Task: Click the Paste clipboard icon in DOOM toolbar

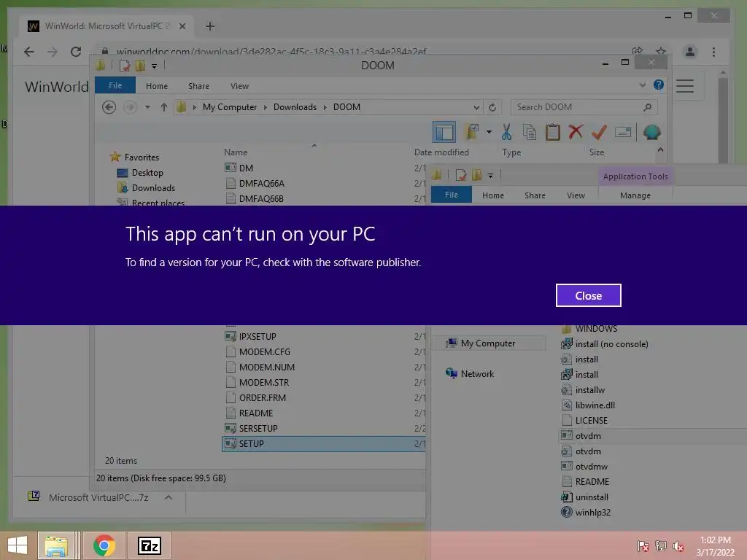Action: 552,132
